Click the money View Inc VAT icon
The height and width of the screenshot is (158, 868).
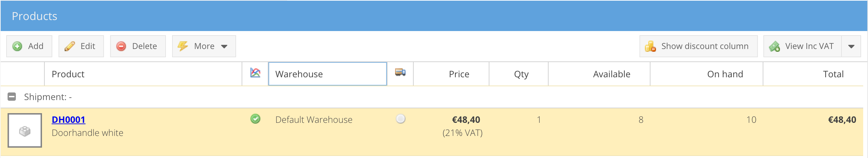point(774,46)
